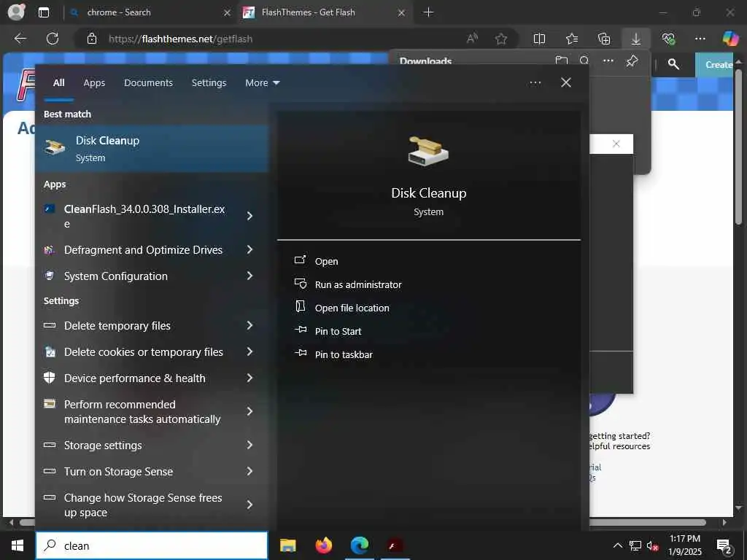Toggle the Edge Downloads button

tap(636, 39)
